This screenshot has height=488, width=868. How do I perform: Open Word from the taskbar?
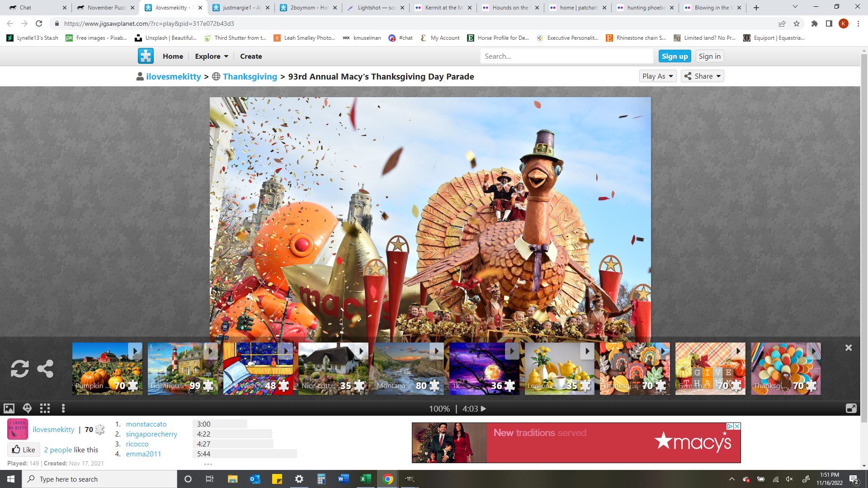343,479
